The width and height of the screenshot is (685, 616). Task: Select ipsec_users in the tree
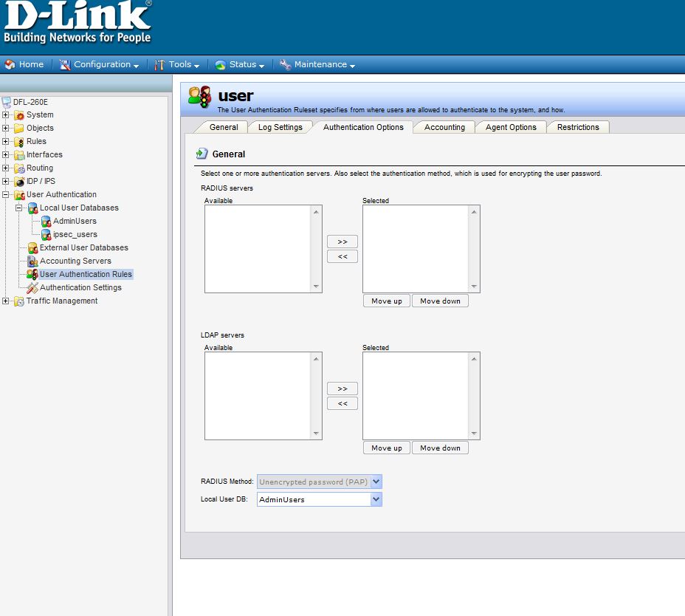(75, 235)
